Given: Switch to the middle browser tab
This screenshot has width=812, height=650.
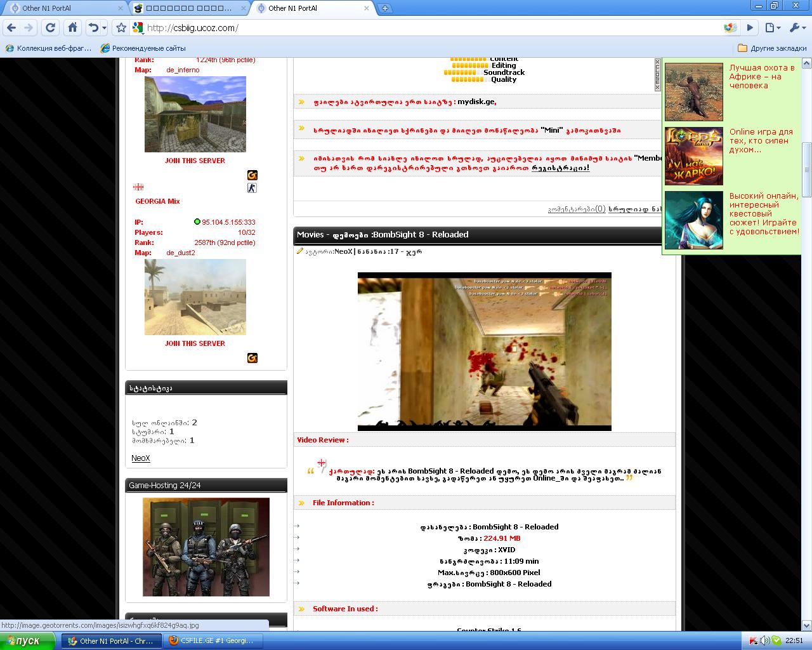Looking at the screenshot, I should pyautogui.click(x=190, y=8).
